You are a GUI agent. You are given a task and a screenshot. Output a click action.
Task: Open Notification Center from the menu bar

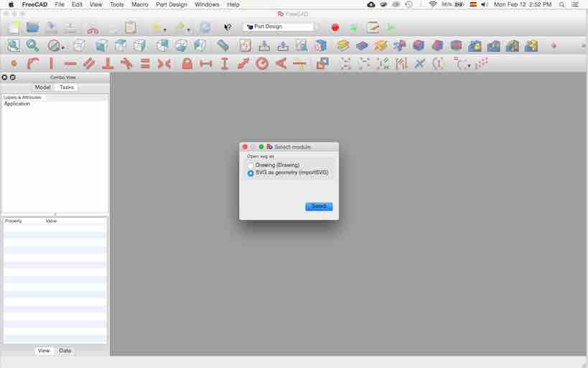tap(575, 4)
